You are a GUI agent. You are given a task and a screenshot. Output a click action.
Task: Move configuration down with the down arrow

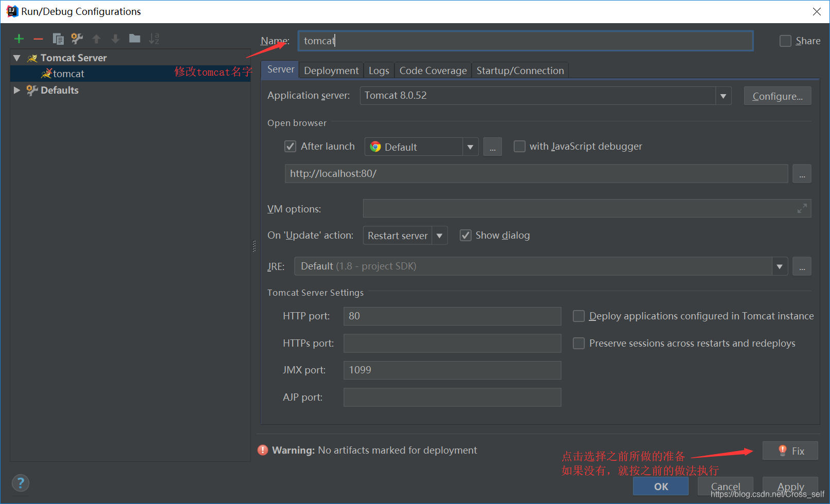[x=115, y=39]
